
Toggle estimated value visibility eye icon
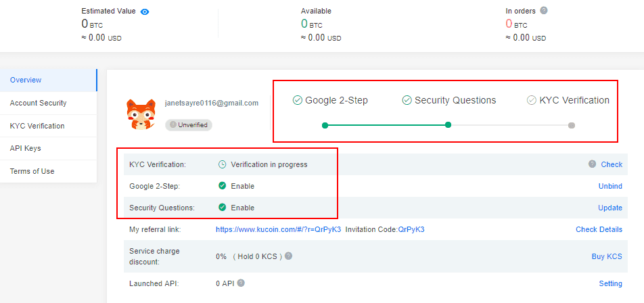(145, 11)
